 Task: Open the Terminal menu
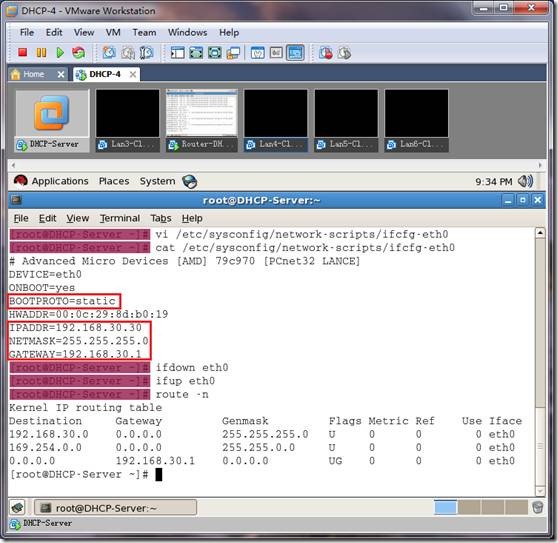click(120, 218)
